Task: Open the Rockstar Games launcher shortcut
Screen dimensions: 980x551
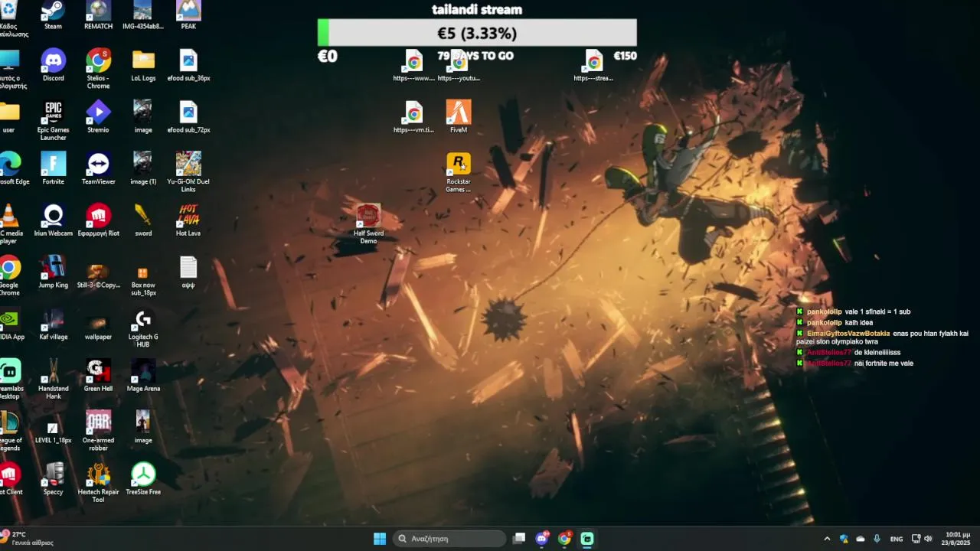Action: [459, 172]
